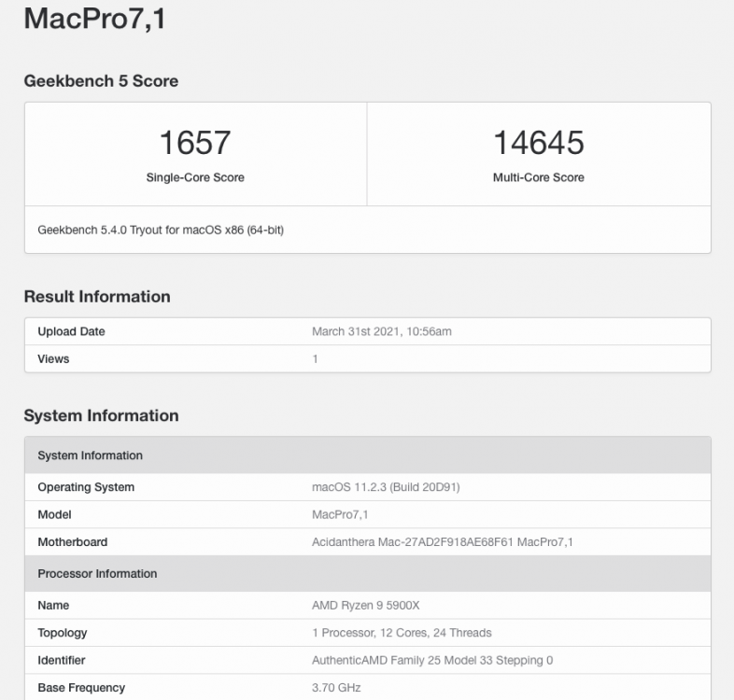This screenshot has height=700, width=734.
Task: Click the Single-Core Score label
Action: click(x=195, y=177)
